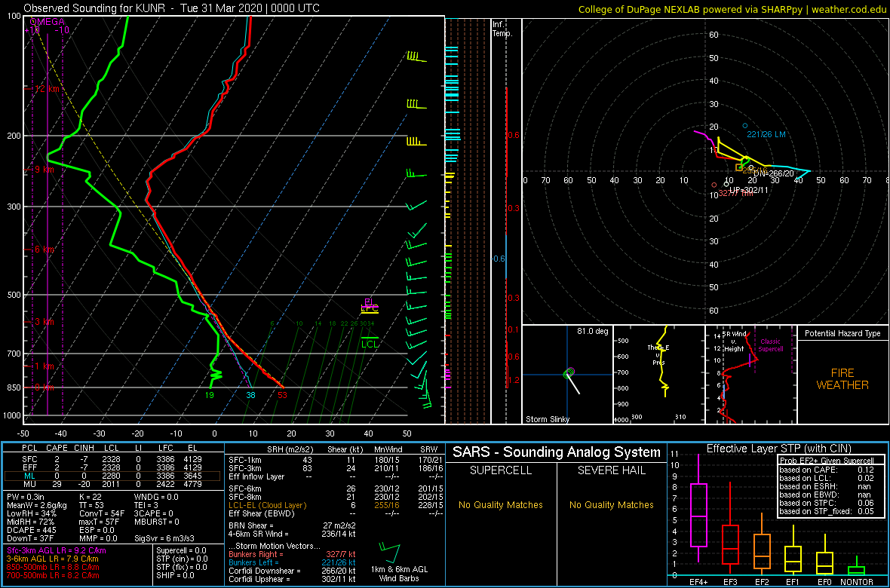
Task: Click the orange square mean-wind marker on hodograph
Action: pyautogui.click(x=739, y=167)
